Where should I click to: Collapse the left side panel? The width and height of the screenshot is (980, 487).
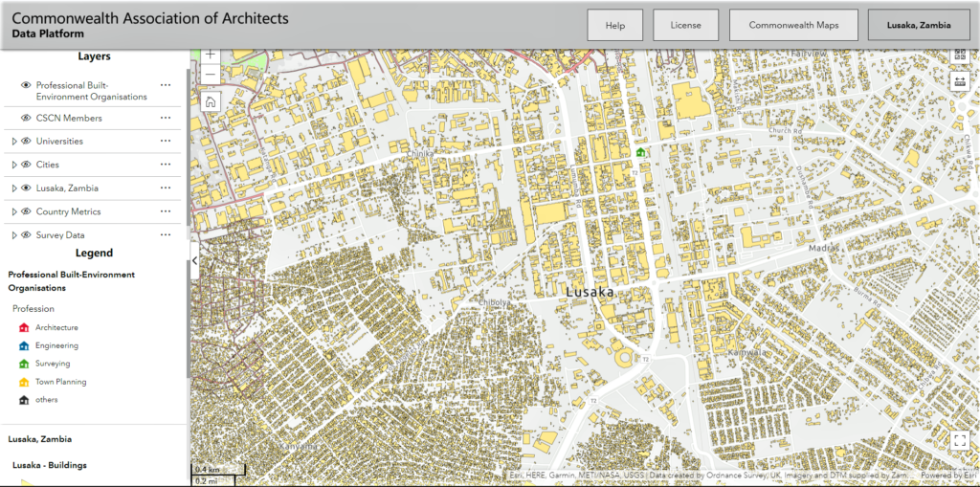[x=194, y=260]
